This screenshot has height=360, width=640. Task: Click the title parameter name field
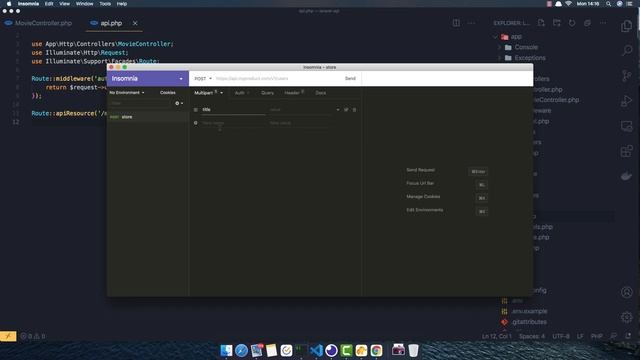click(233, 110)
